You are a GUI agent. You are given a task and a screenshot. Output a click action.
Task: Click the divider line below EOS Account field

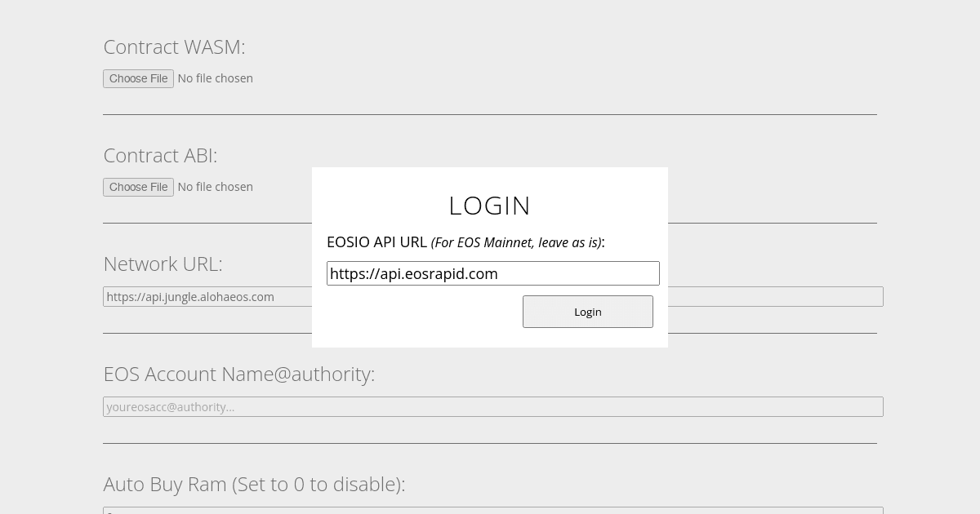pos(489,443)
